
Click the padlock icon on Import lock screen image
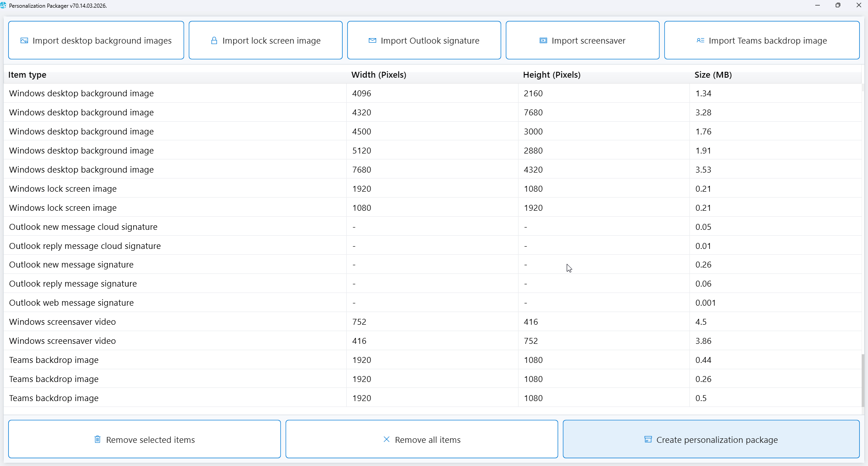(214, 41)
